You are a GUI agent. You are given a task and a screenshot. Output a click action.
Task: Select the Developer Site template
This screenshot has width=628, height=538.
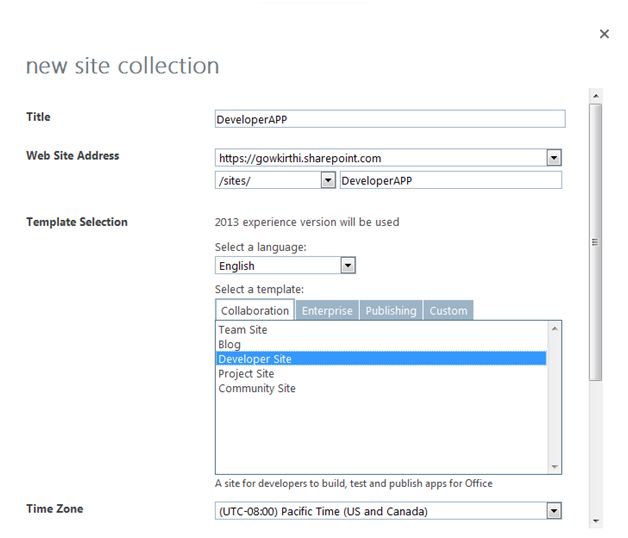[255, 359]
